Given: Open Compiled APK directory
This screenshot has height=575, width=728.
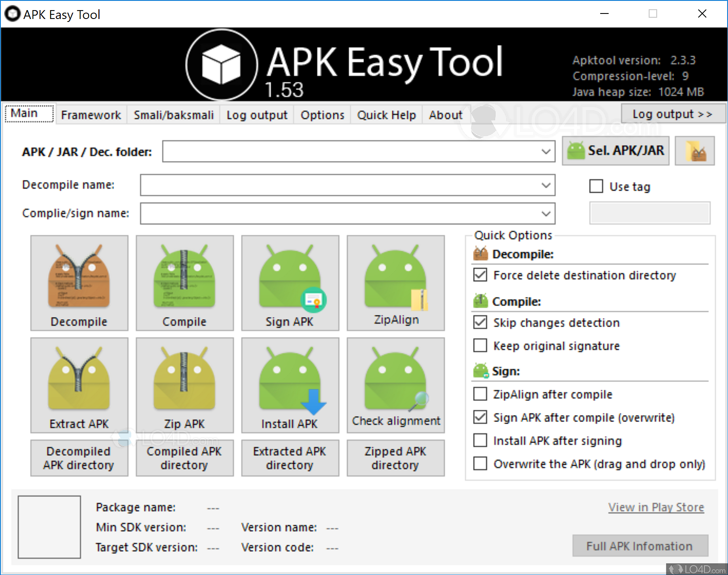Looking at the screenshot, I should tap(185, 458).
